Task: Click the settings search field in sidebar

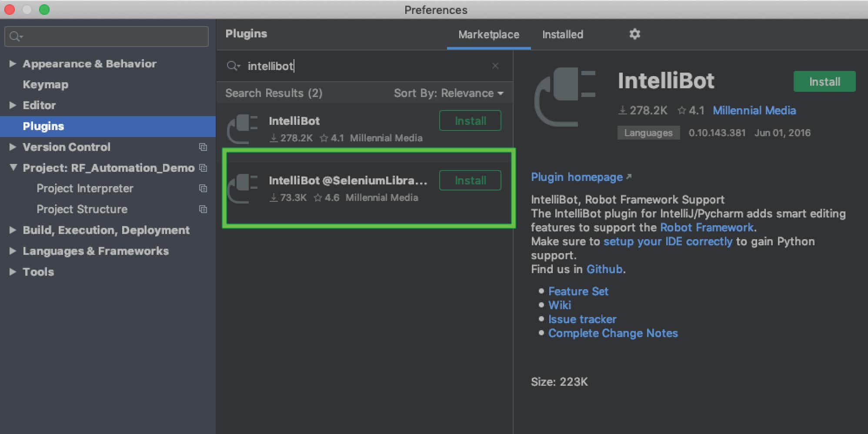Action: click(x=107, y=37)
